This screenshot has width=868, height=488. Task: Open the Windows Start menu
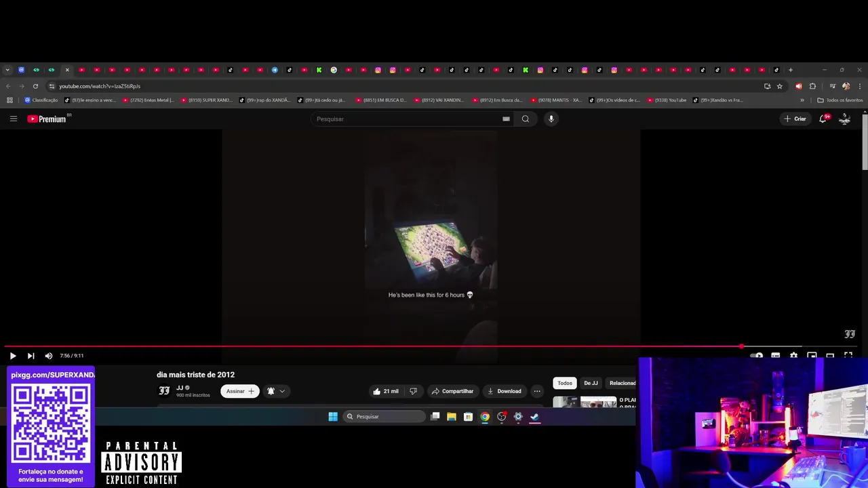tap(333, 417)
